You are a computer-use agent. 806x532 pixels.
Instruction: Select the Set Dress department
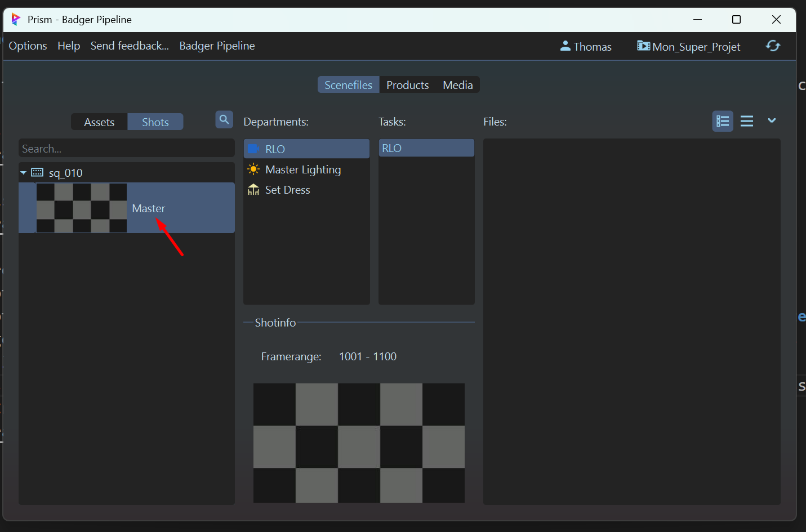(x=287, y=190)
